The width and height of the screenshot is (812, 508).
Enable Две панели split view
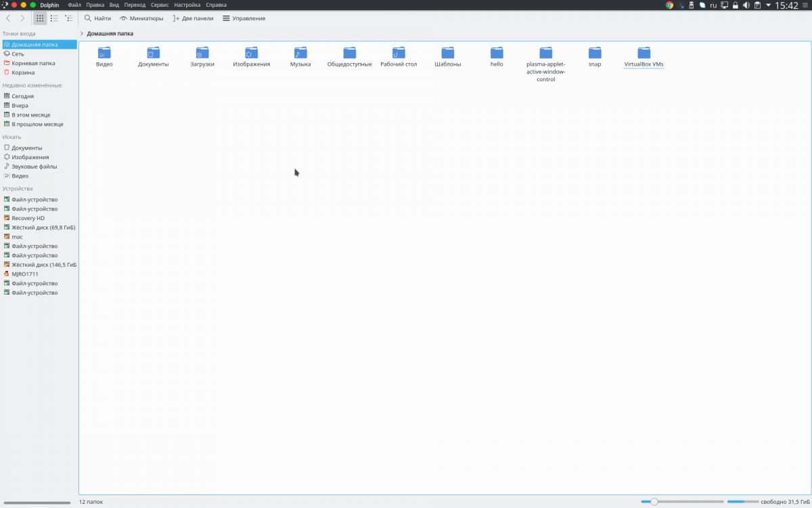click(193, 18)
